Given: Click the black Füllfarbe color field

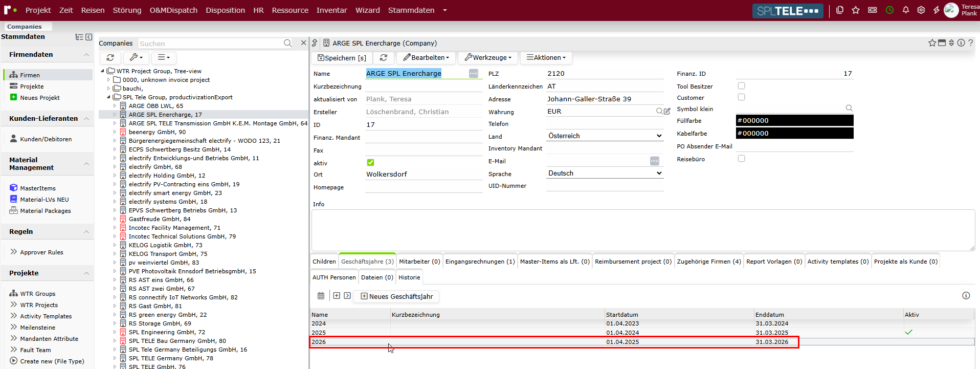Looking at the screenshot, I should (x=794, y=120).
